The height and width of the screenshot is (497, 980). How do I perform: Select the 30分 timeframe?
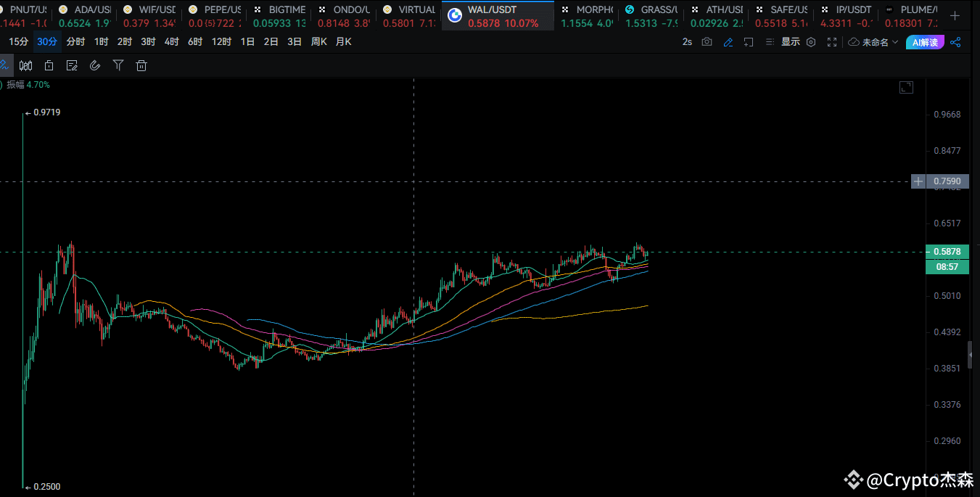pos(47,41)
